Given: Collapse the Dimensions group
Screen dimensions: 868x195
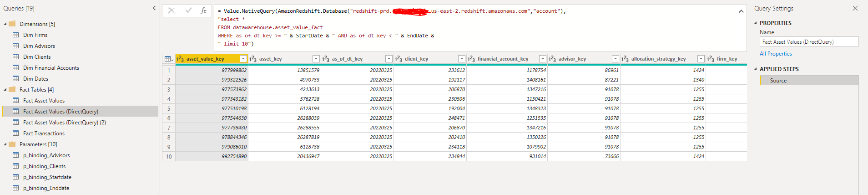Looking at the screenshot, I should [x=5, y=24].
